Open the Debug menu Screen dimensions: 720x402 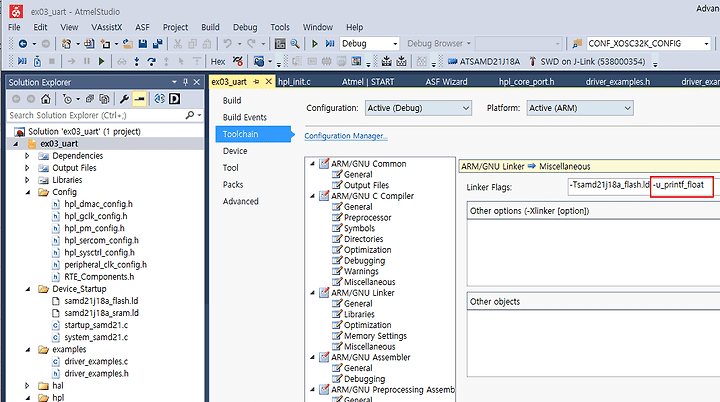pyautogui.click(x=245, y=27)
